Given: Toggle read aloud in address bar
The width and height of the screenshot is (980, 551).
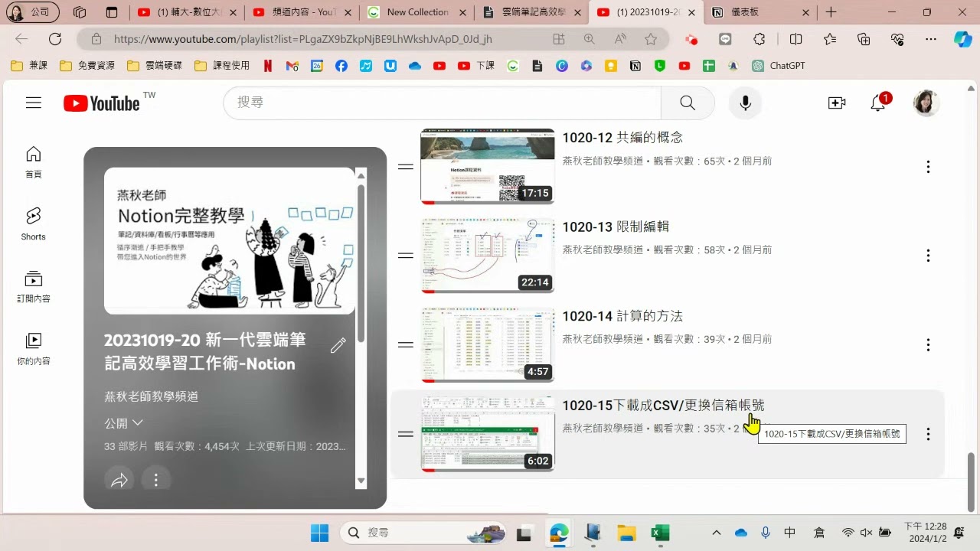Looking at the screenshot, I should (x=620, y=39).
